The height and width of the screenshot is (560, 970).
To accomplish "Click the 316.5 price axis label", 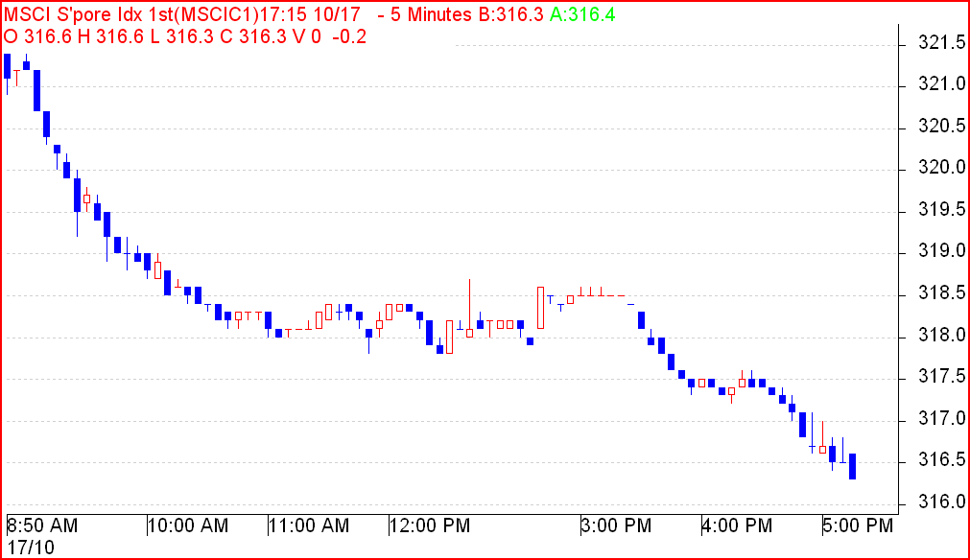I will (941, 460).
